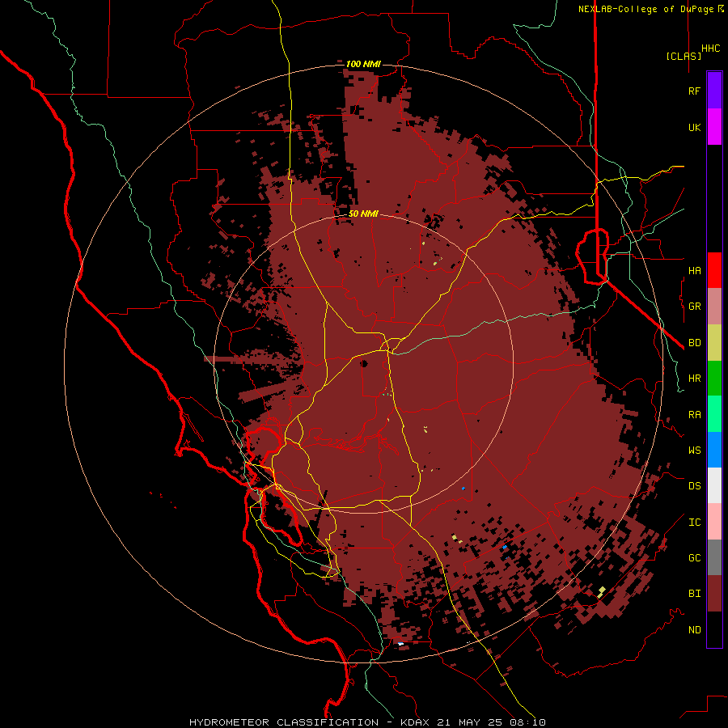The width and height of the screenshot is (728, 728).
Task: Click the HR green legend swatch
Action: click(714, 379)
